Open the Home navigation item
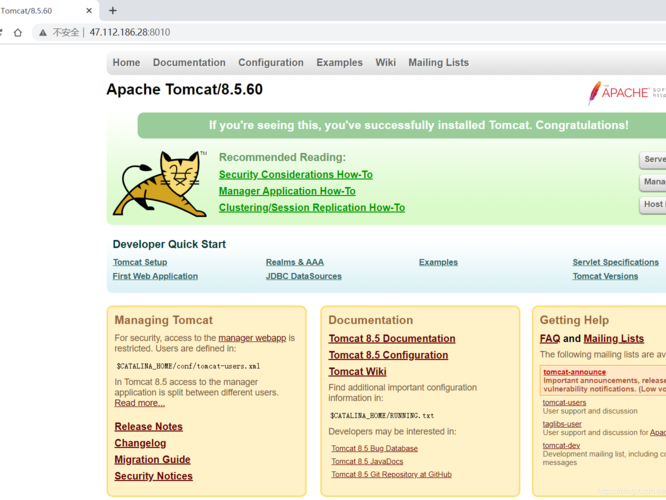 pos(126,62)
